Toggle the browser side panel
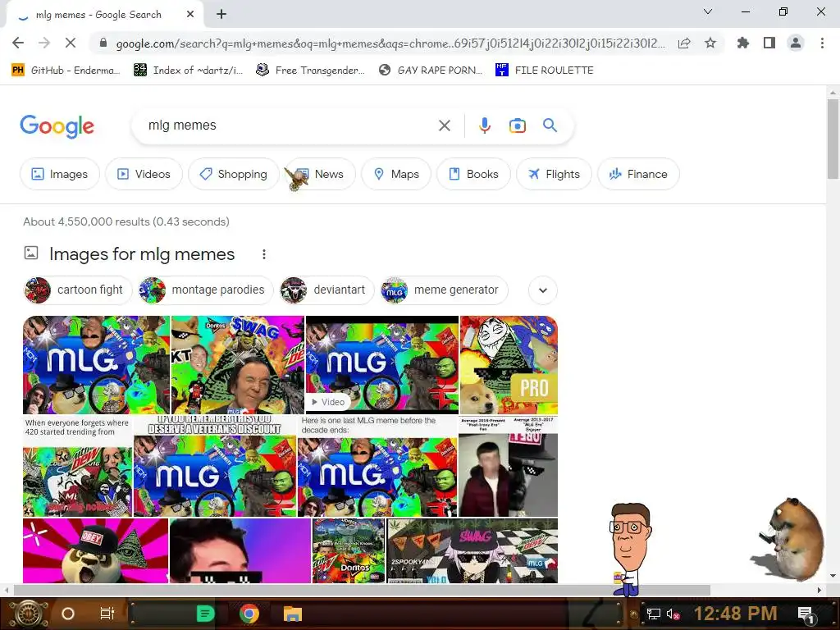 click(x=769, y=43)
